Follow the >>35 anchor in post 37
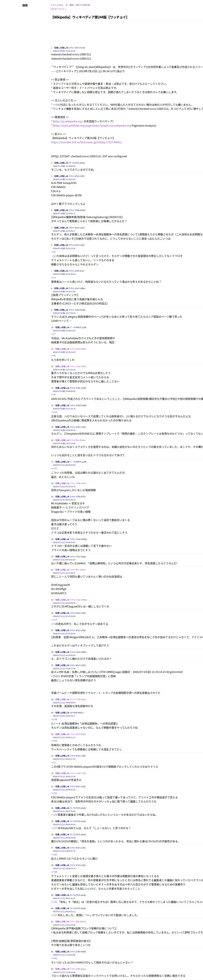This screenshot has height=980, width=203. 54,854
